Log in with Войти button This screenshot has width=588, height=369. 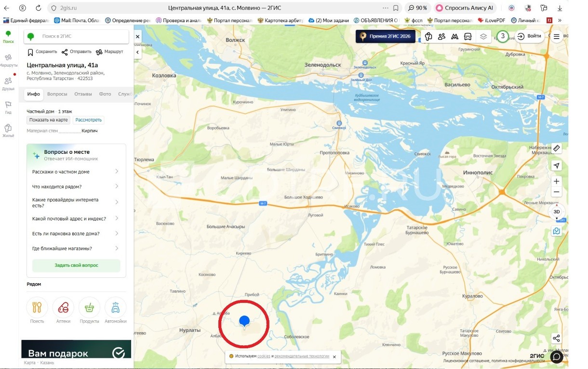tap(529, 36)
